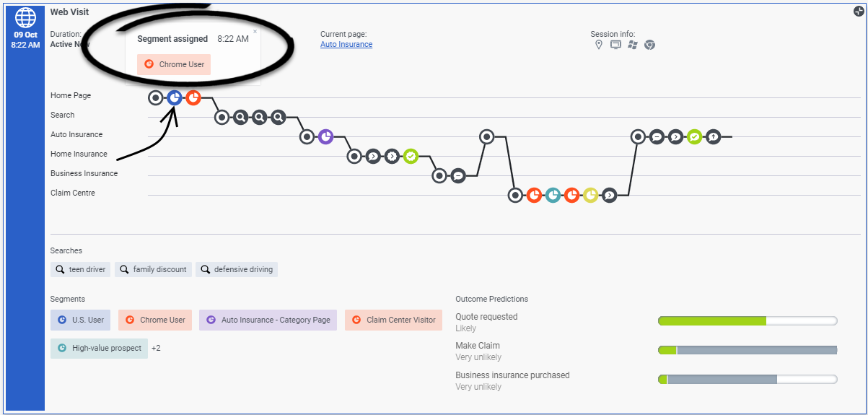This screenshot has width=868, height=415.
Task: Click the U.S. User segment tag
Action: (80, 320)
